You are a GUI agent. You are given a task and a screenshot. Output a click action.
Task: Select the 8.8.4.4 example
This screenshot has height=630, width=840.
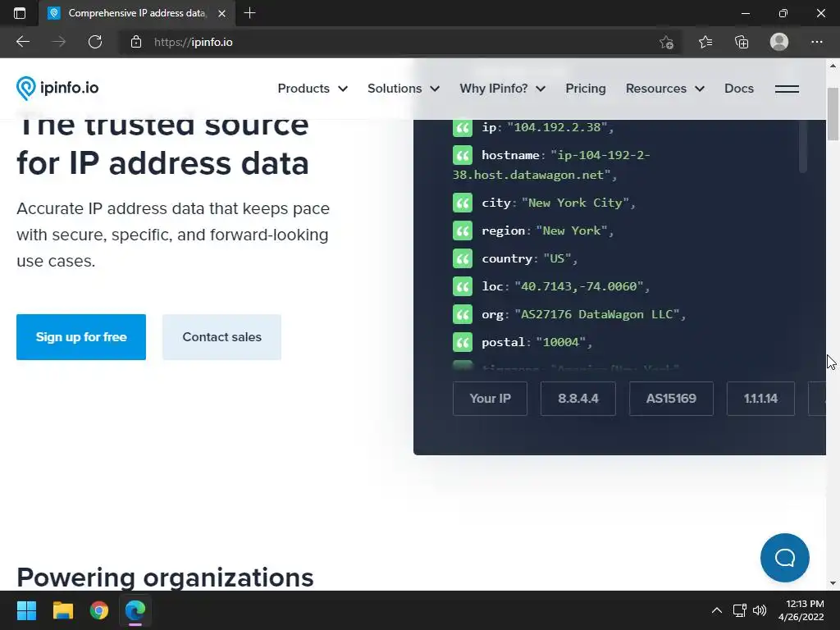578,399
